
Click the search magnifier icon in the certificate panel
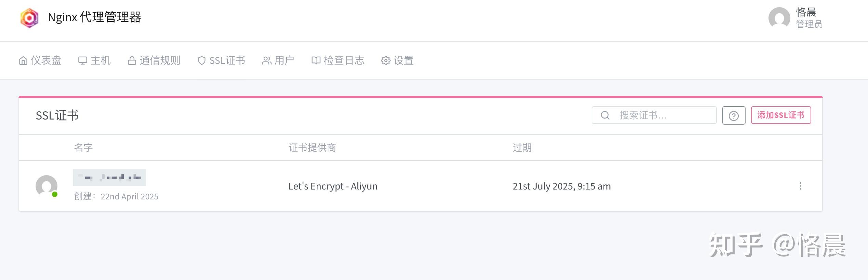tap(605, 115)
